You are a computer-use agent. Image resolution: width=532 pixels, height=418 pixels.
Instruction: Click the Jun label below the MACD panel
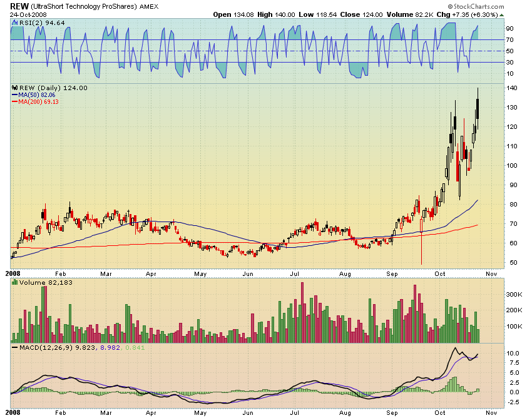pyautogui.click(x=248, y=412)
